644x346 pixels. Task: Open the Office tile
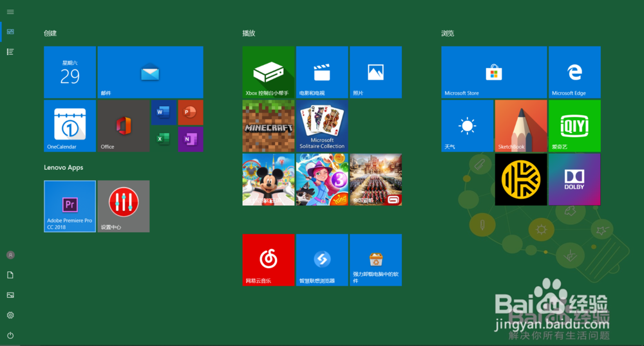pyautogui.click(x=124, y=126)
